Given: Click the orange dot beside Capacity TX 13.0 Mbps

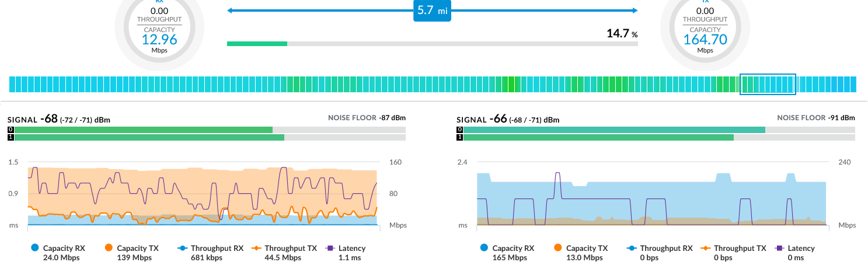Looking at the screenshot, I should (x=557, y=249).
